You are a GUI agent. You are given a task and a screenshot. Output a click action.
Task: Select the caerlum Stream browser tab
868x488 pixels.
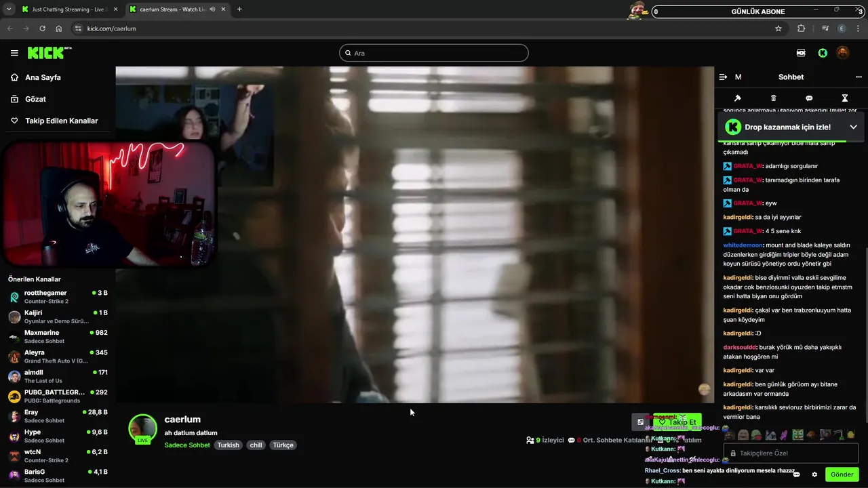172,9
